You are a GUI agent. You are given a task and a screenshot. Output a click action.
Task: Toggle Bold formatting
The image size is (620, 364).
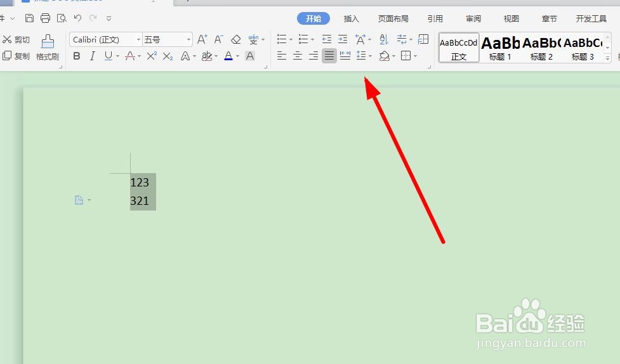coord(77,56)
